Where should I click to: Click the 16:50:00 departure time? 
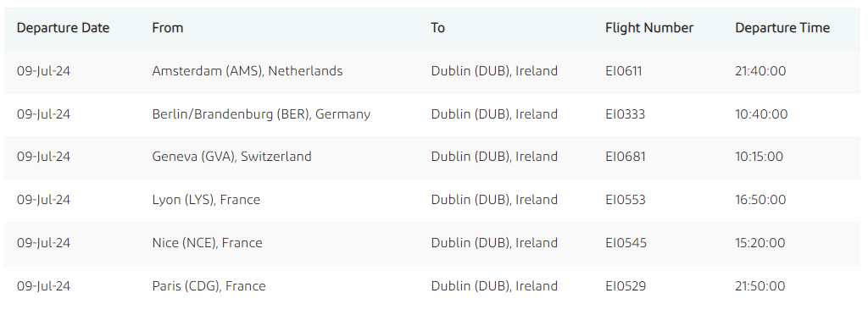760,200
